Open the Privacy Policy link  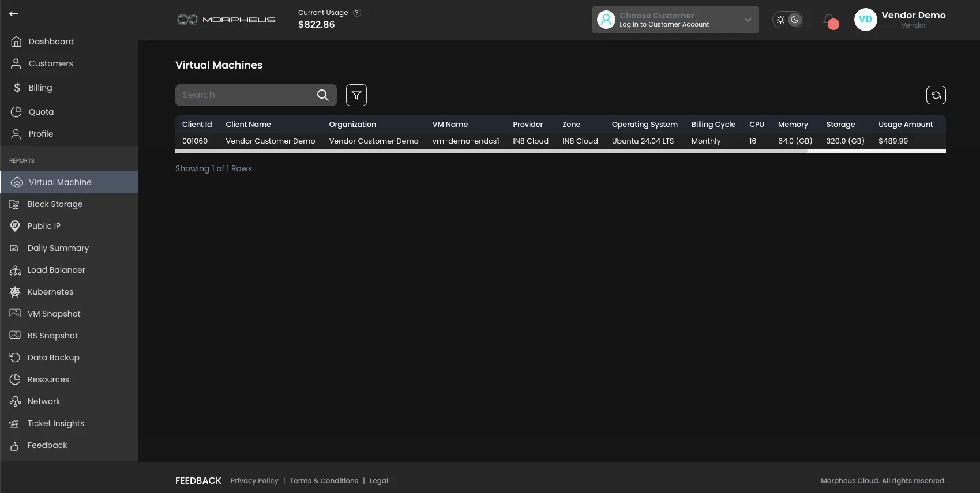(254, 481)
